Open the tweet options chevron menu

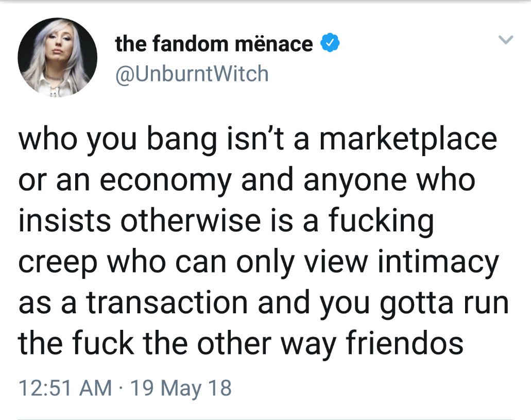(506, 40)
